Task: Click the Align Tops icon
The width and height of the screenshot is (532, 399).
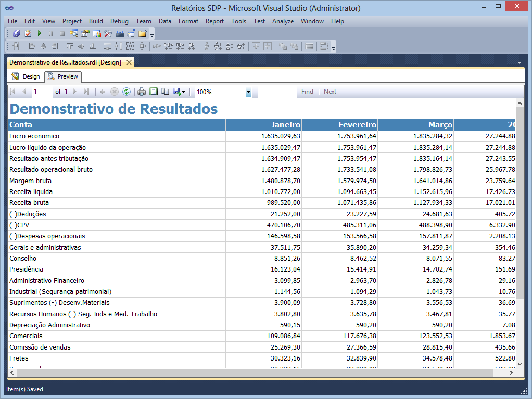Action: (70, 46)
